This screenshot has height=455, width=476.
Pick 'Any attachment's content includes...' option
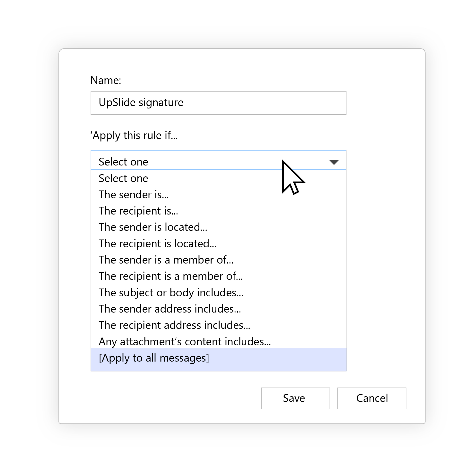tap(185, 342)
